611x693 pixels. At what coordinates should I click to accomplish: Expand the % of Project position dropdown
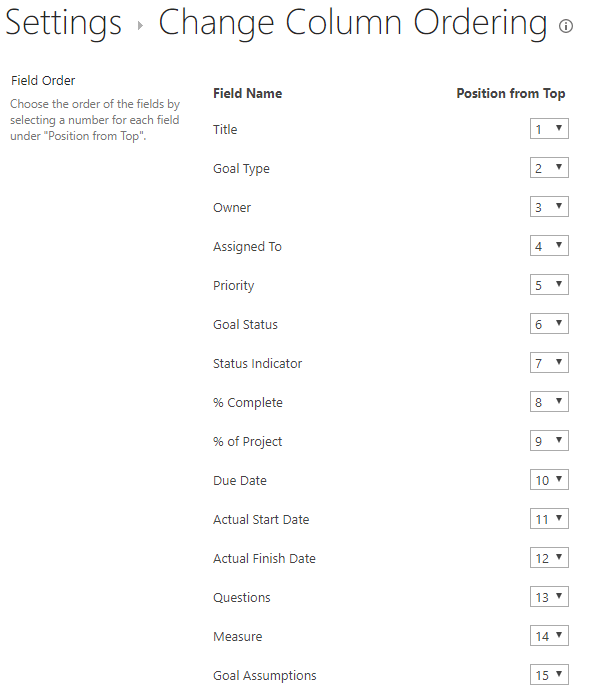point(549,441)
